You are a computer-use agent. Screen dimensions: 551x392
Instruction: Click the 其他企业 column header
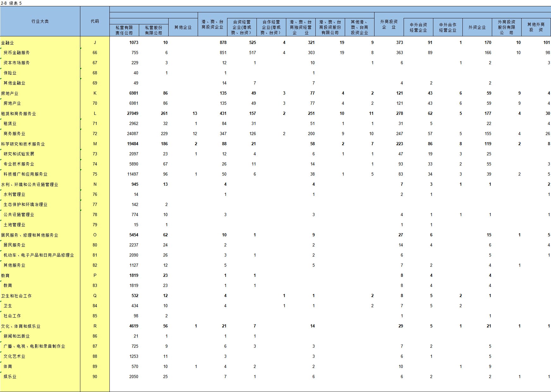coord(183,27)
